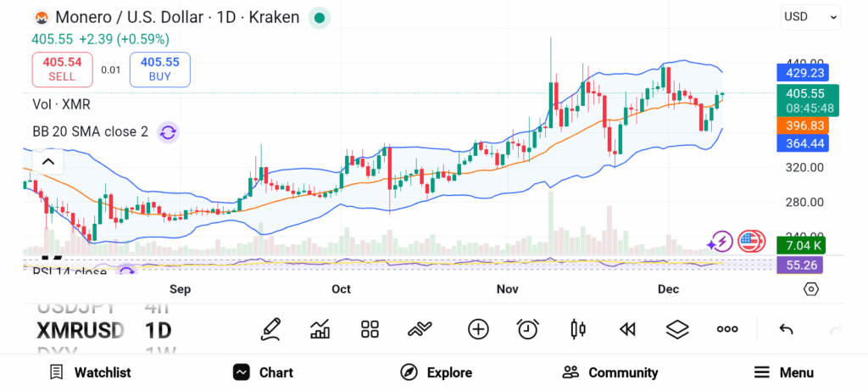Create a price alert with the clock icon

528,329
